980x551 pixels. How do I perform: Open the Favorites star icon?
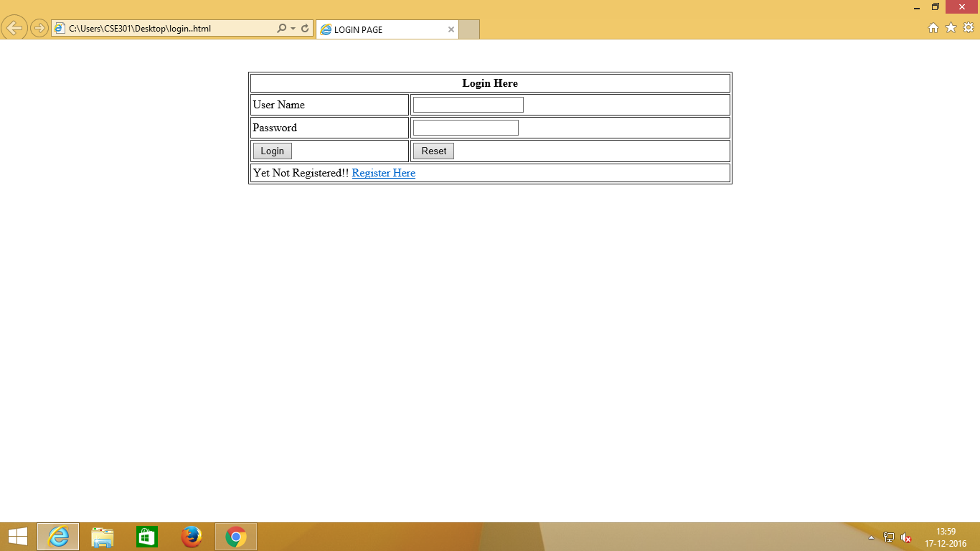point(952,28)
